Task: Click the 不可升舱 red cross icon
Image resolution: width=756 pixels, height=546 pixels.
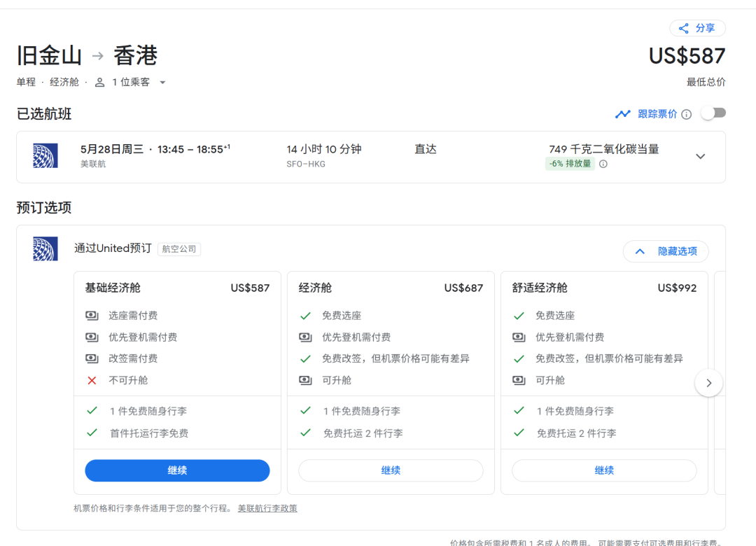Action: 92,380
